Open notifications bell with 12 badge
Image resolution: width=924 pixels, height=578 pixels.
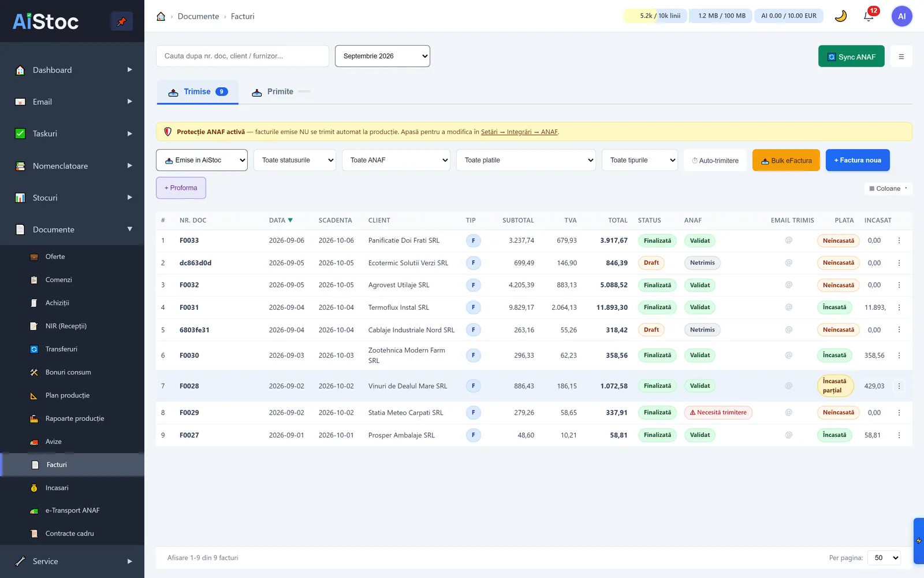pos(869,16)
